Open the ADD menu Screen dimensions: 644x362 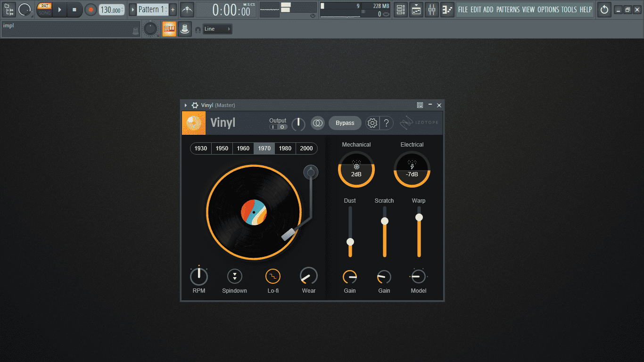coord(488,9)
